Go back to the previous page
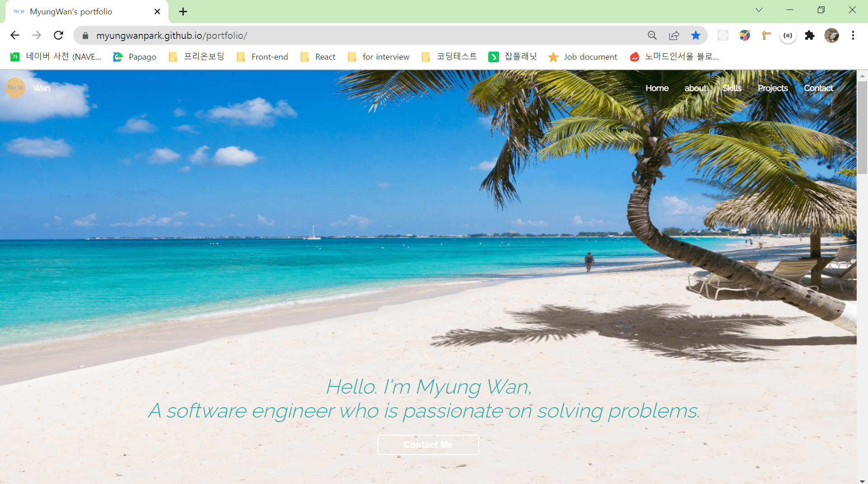This screenshot has height=484, width=868. click(15, 35)
